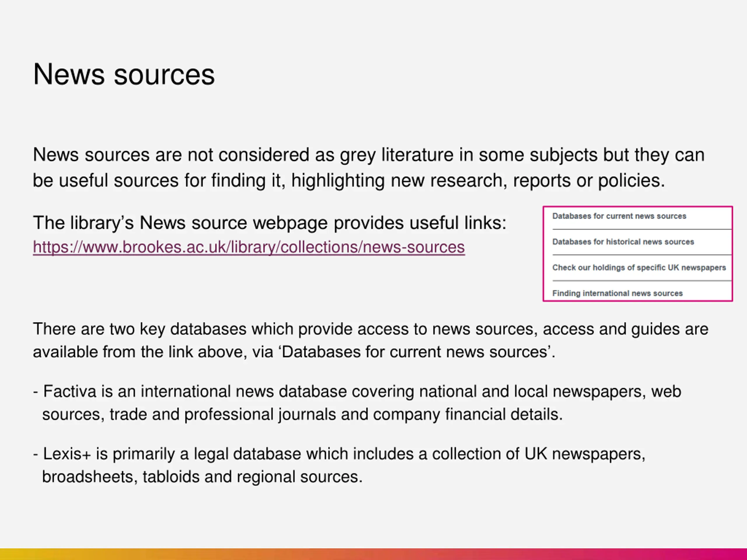Click 'Databases for historical news sources' entry

click(623, 242)
